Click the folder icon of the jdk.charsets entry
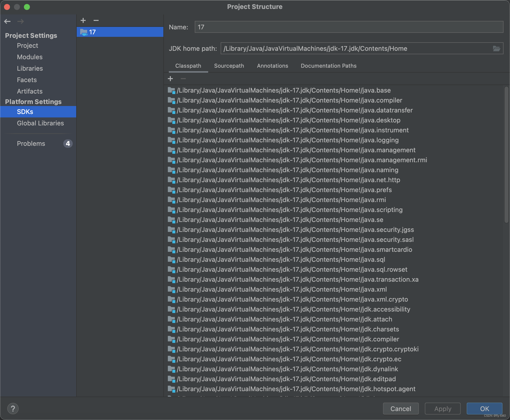This screenshot has height=420, width=510. pos(172,329)
